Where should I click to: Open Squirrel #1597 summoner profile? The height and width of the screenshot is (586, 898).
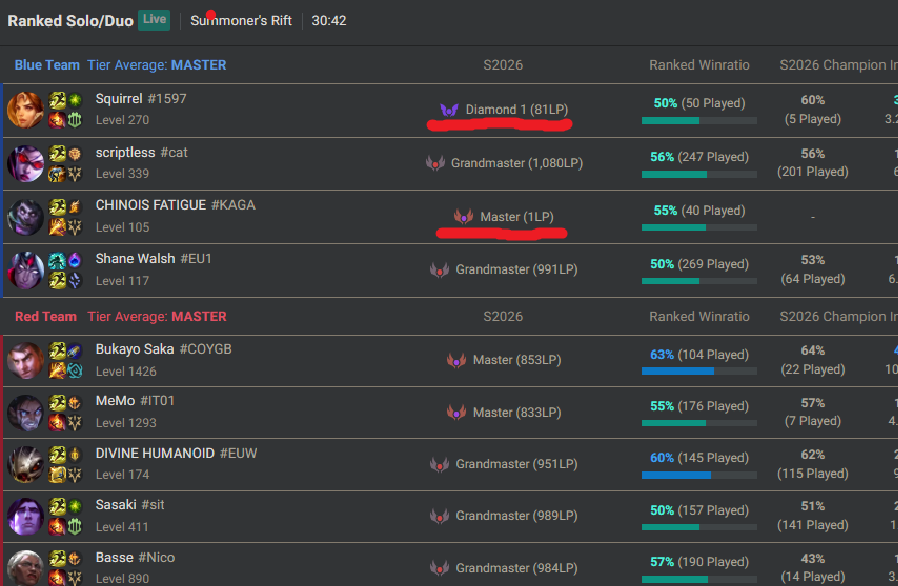tap(141, 99)
